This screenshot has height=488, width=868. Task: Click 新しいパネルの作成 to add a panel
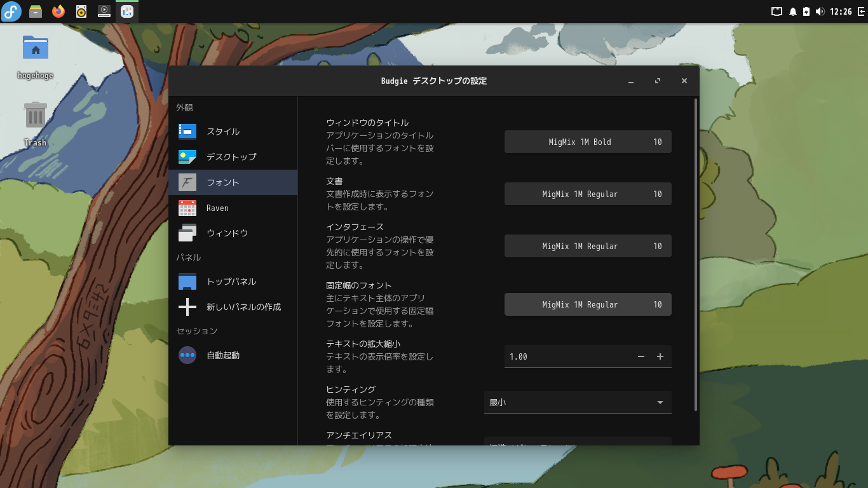(x=233, y=307)
